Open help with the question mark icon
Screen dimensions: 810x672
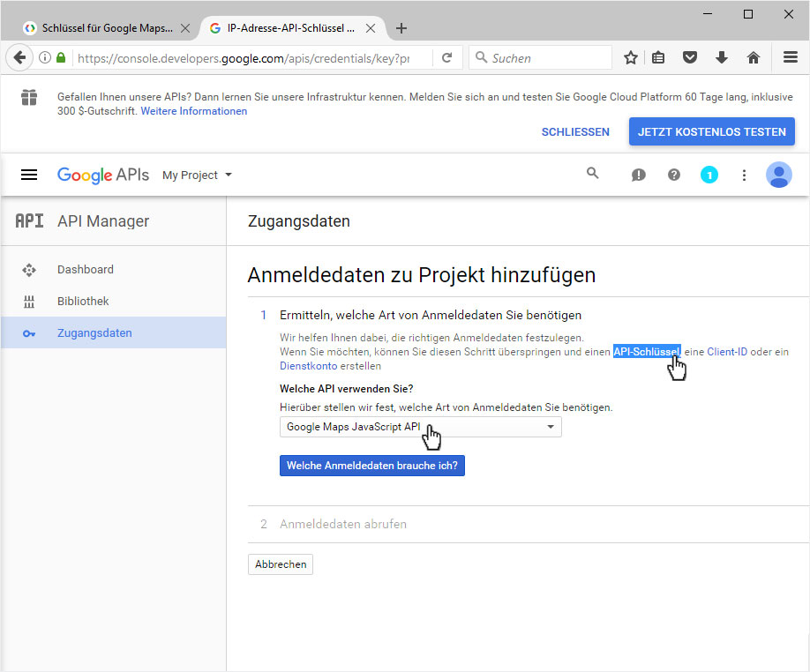coord(673,175)
